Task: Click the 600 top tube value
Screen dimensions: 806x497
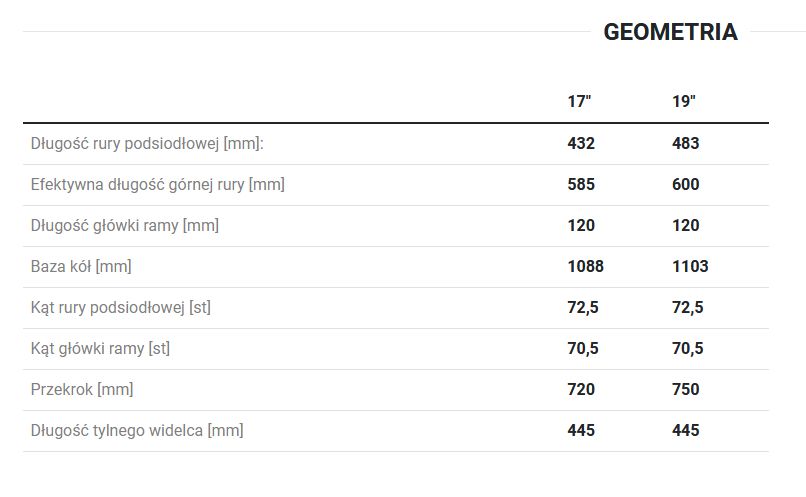Action: tap(686, 185)
